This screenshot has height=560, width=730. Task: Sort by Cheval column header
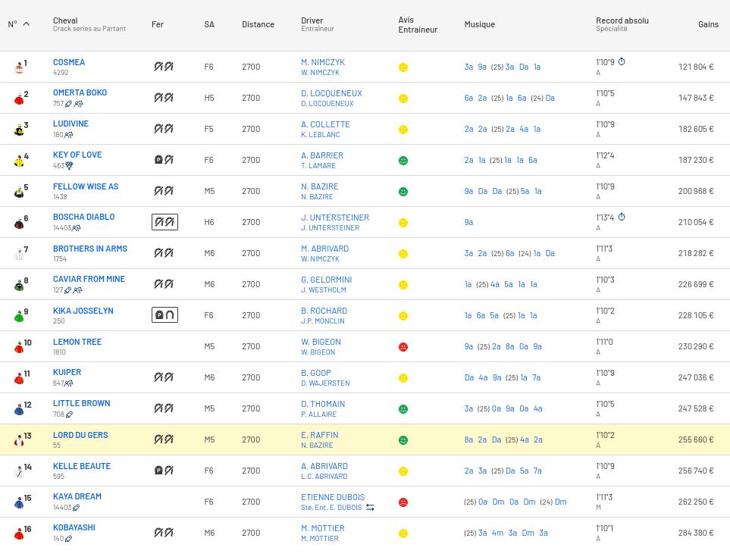[65, 20]
